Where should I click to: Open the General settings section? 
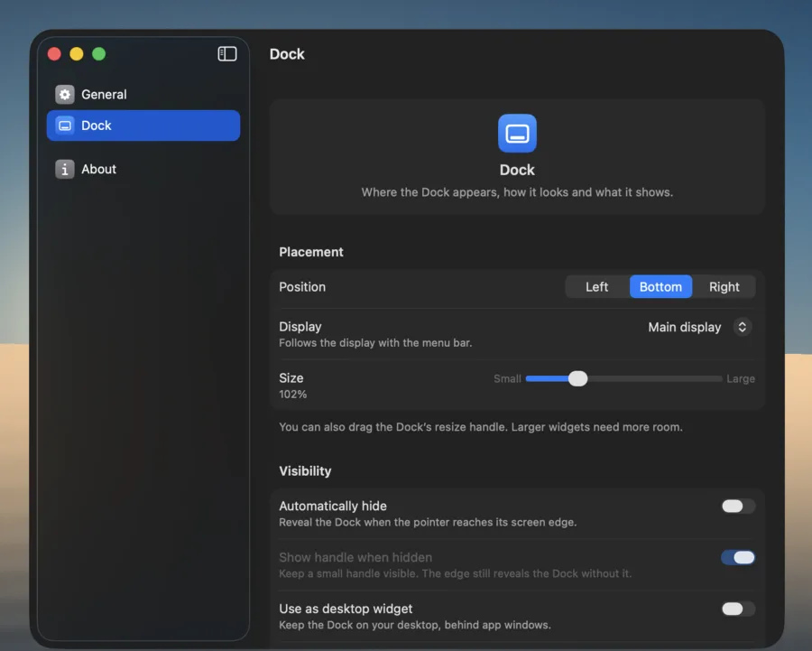143,94
